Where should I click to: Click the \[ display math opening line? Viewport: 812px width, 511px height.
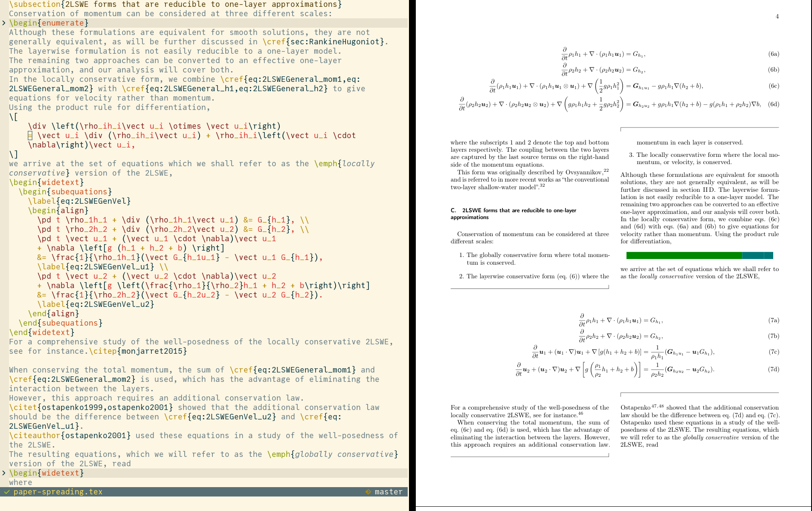tap(14, 117)
